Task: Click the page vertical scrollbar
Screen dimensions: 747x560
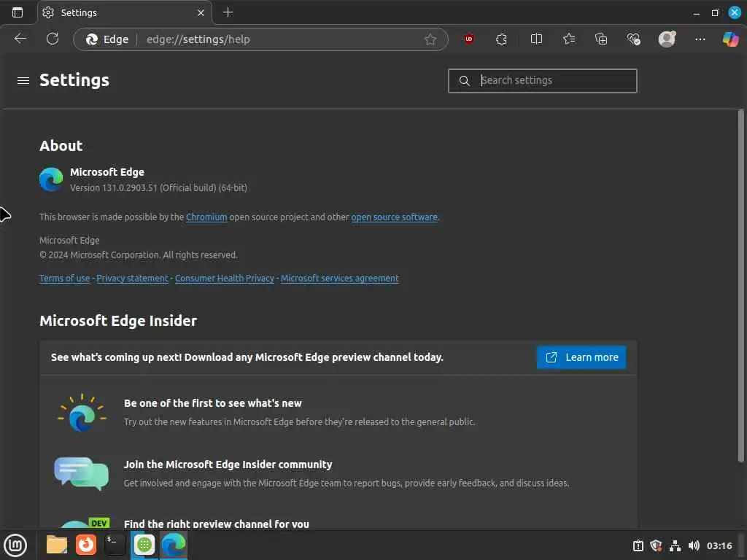Action: [x=741, y=286]
